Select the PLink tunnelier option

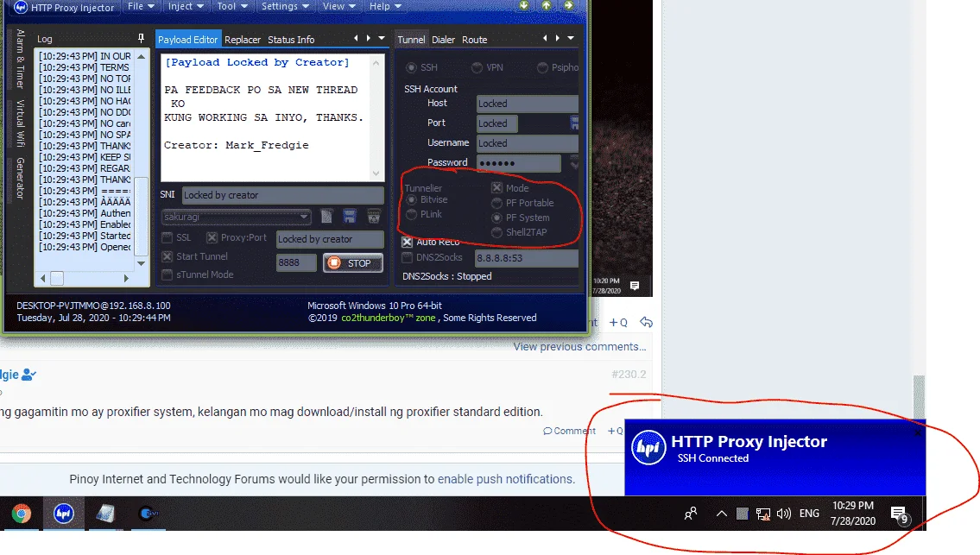click(x=411, y=214)
